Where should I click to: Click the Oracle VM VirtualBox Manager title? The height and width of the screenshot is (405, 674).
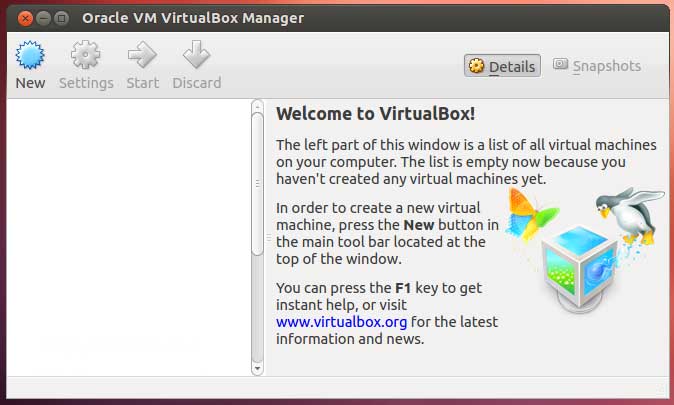(193, 18)
